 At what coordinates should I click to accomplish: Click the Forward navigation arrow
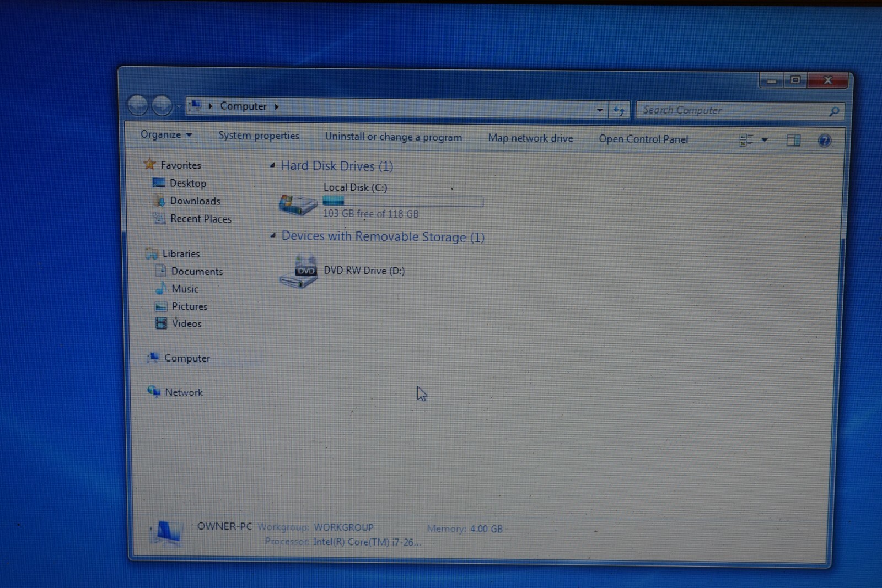tap(162, 105)
